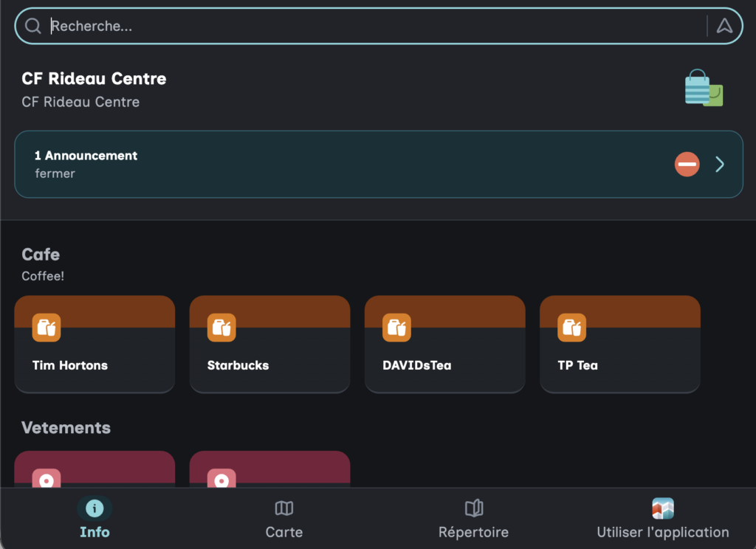Click the Tim Hortons orange cafe icon

(47, 328)
